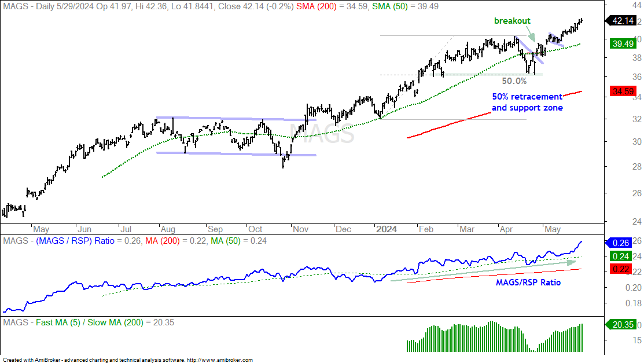The height and width of the screenshot is (363, 644).
Task: Click the 'and support zone' annotation text
Action: 527,108
